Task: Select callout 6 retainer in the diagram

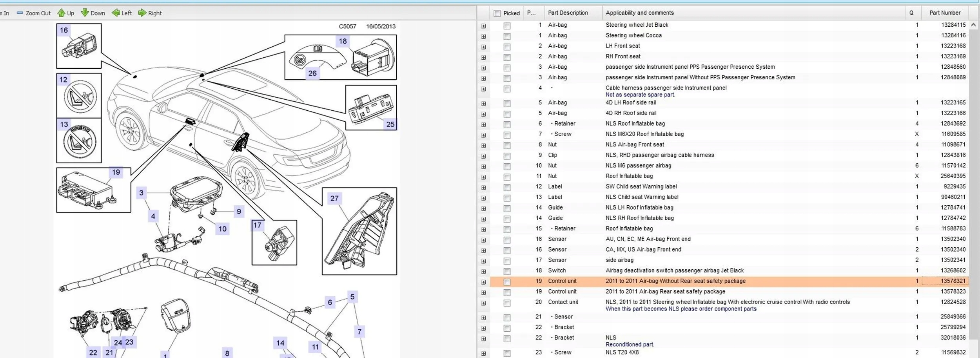Action: point(330,302)
